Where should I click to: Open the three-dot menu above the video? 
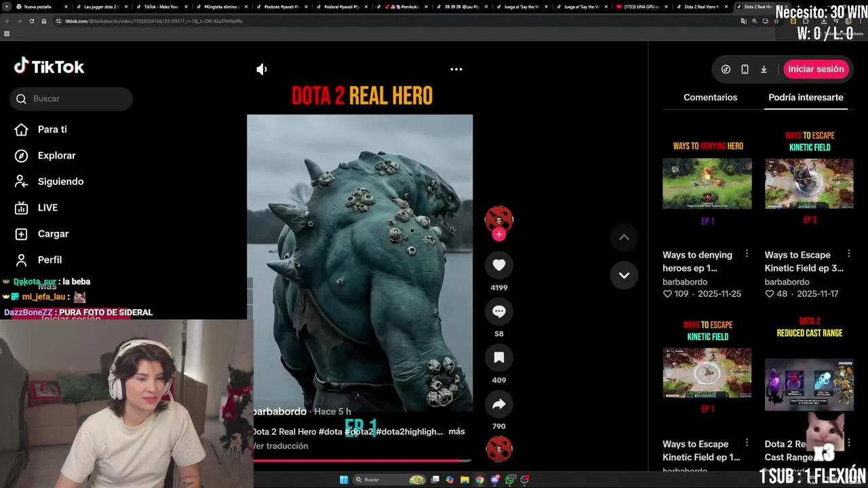456,69
